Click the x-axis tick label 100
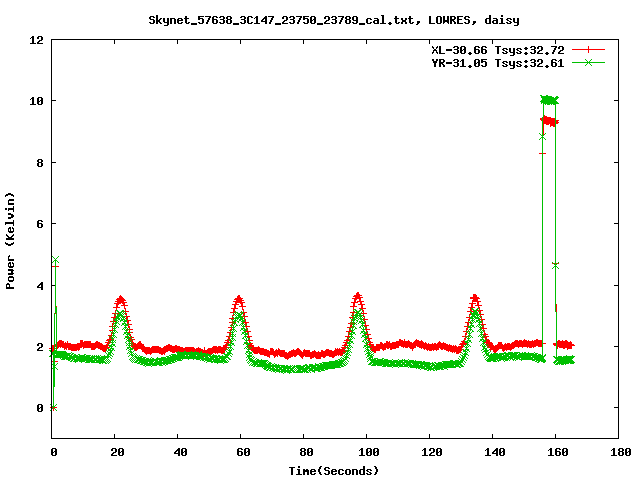 (x=367, y=453)
